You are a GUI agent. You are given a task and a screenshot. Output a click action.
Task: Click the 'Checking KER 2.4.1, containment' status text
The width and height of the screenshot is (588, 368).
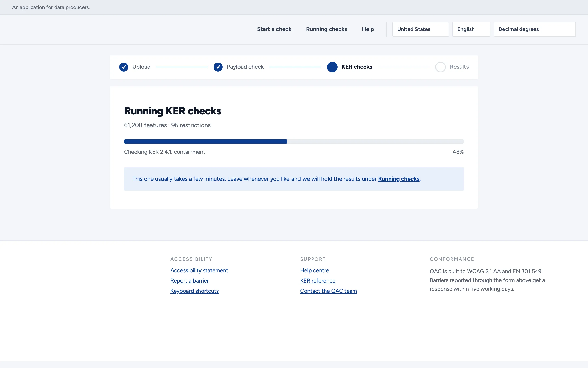click(x=165, y=152)
